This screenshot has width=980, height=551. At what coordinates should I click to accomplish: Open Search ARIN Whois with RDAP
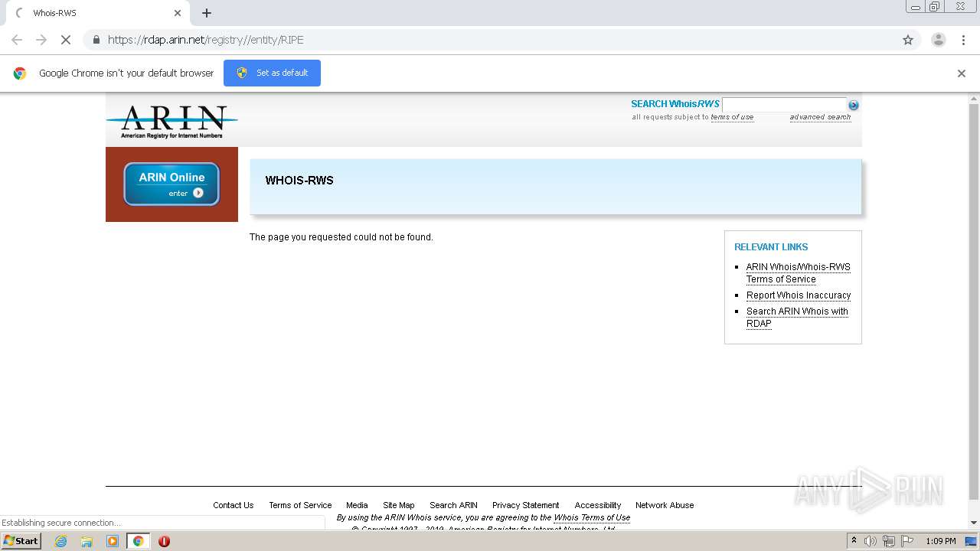click(797, 318)
